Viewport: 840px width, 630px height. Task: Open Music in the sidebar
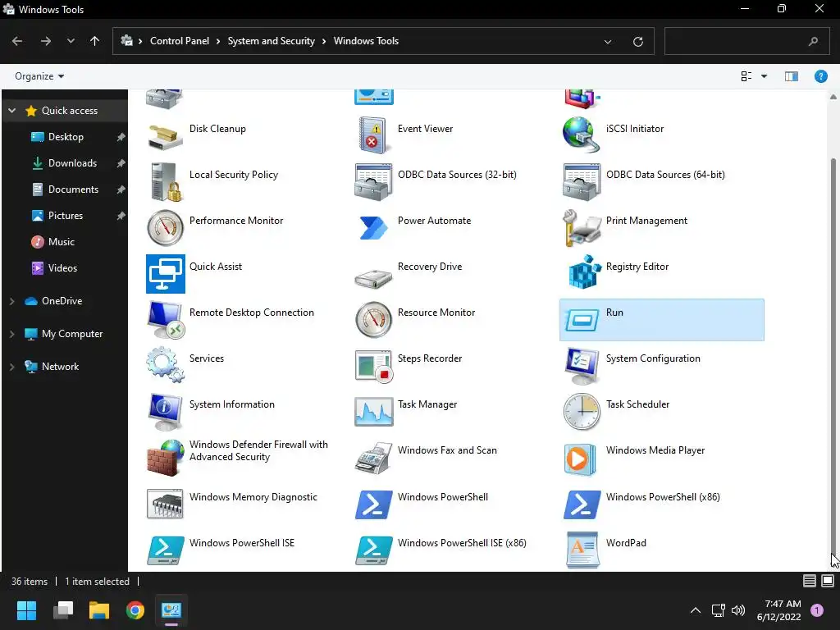61,242
